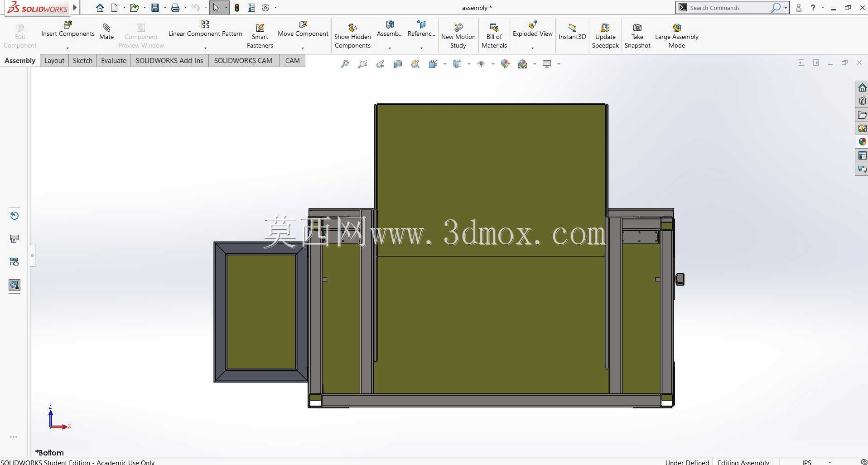Click Update Speedpak
868x465 pixels.
point(605,36)
